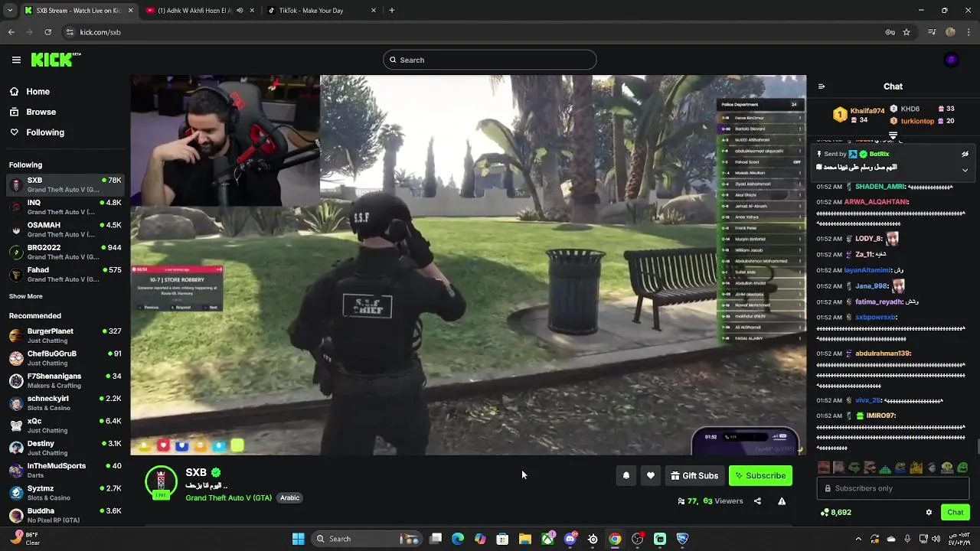Viewport: 980px width, 551px height.
Task: Open the Following page
Action: pyautogui.click(x=37, y=132)
